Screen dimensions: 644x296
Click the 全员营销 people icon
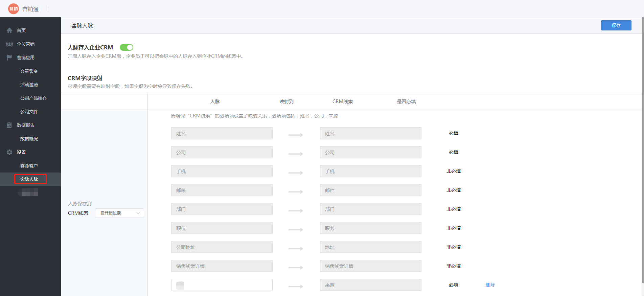[x=9, y=44]
